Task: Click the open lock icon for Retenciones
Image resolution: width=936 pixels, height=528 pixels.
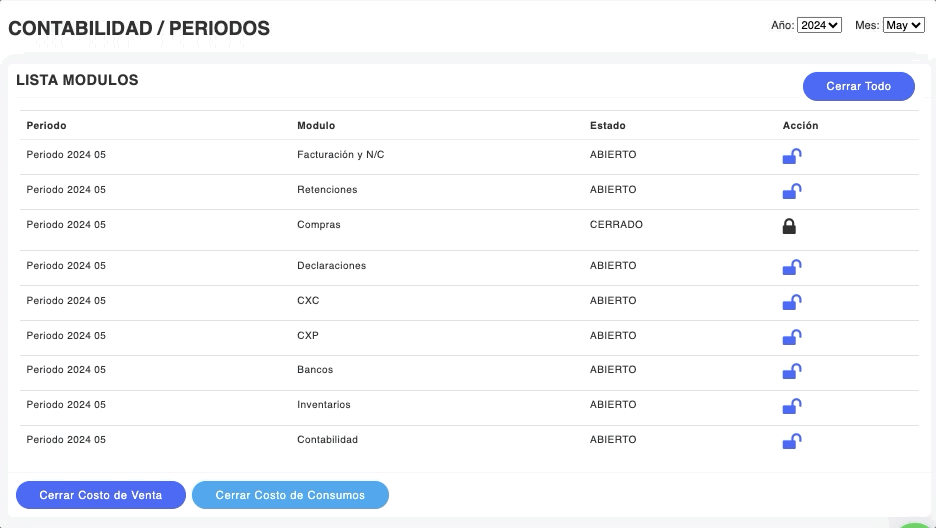Action: [x=791, y=191]
